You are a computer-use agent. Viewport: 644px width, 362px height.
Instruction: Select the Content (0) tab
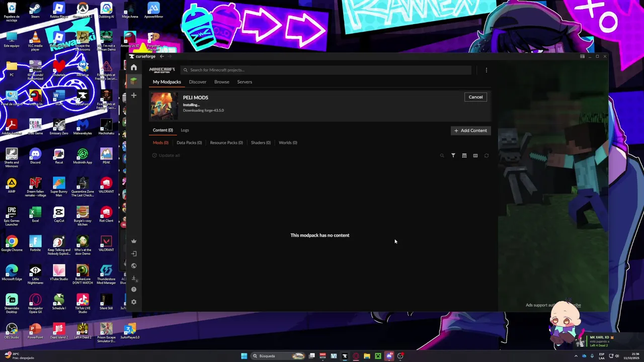163,130
